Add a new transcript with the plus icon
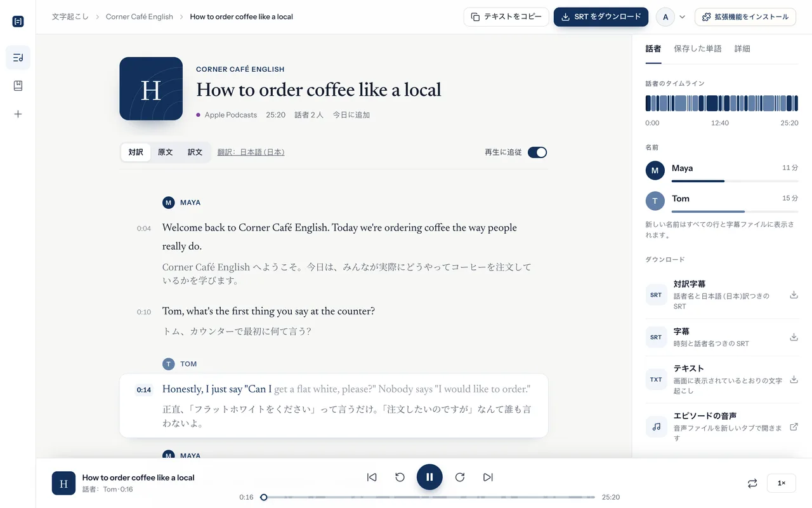This screenshot has height=508, width=812. tap(18, 114)
